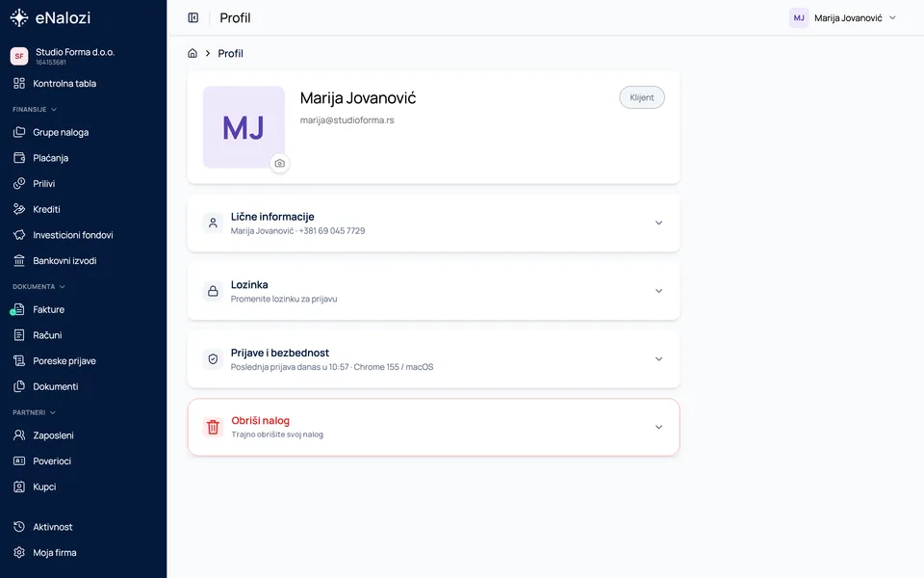Collapse sidebar with the panel toggle icon

[x=193, y=17]
